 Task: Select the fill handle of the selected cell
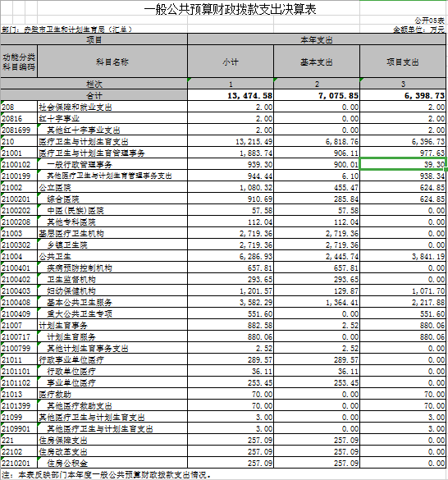[446, 170]
